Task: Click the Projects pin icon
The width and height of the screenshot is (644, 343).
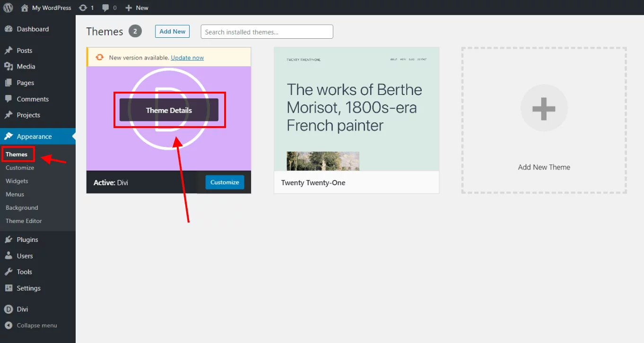Action: (9, 115)
